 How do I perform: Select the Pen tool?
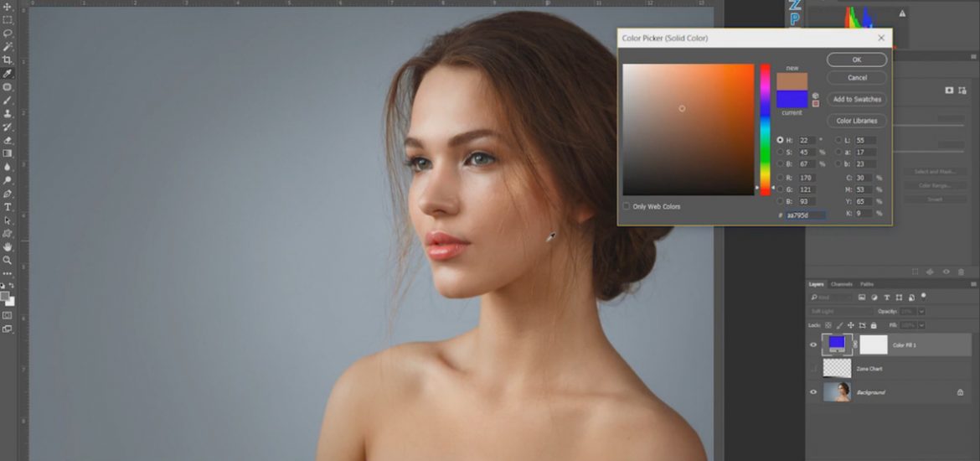(x=8, y=194)
